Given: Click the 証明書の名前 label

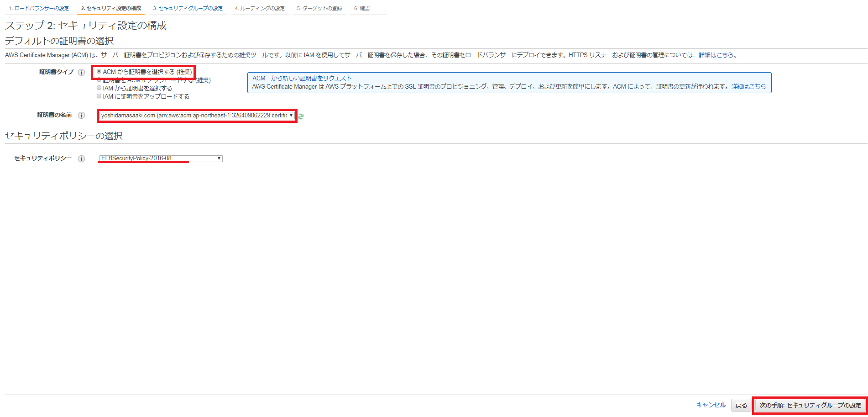Looking at the screenshot, I should pos(54,115).
